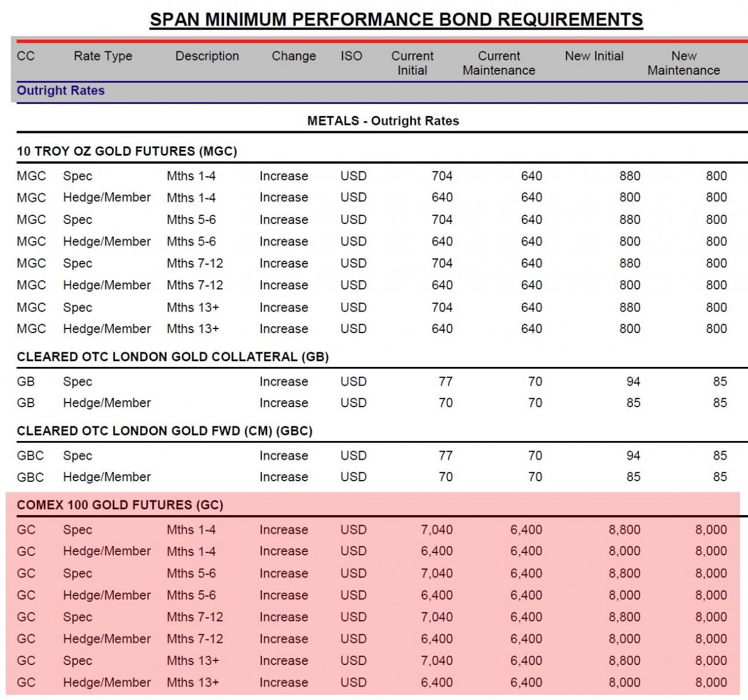This screenshot has height=700, width=748.
Task: Click the New Maintenance column header
Action: pyautogui.click(x=684, y=63)
